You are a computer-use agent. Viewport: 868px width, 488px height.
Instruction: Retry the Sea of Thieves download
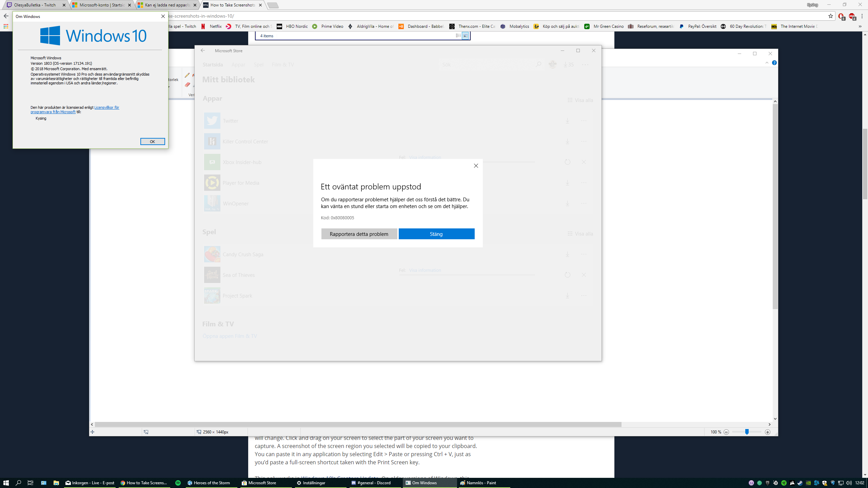coord(567,275)
